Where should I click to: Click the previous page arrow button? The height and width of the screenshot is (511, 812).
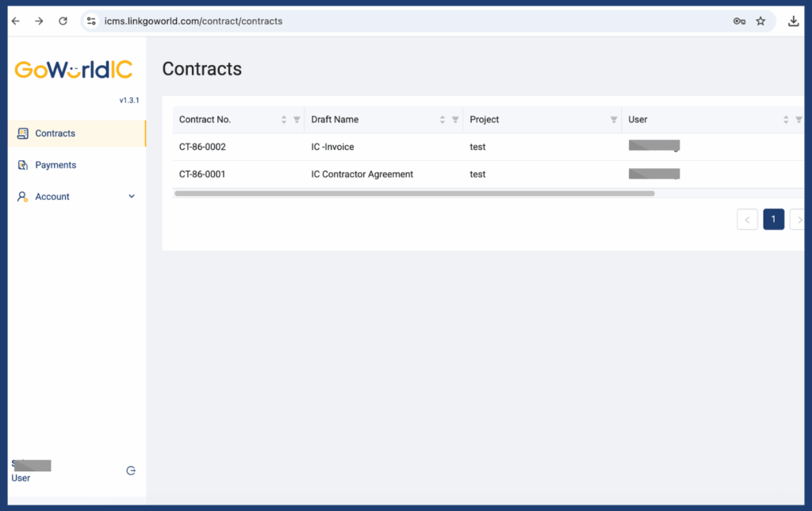pyautogui.click(x=747, y=220)
